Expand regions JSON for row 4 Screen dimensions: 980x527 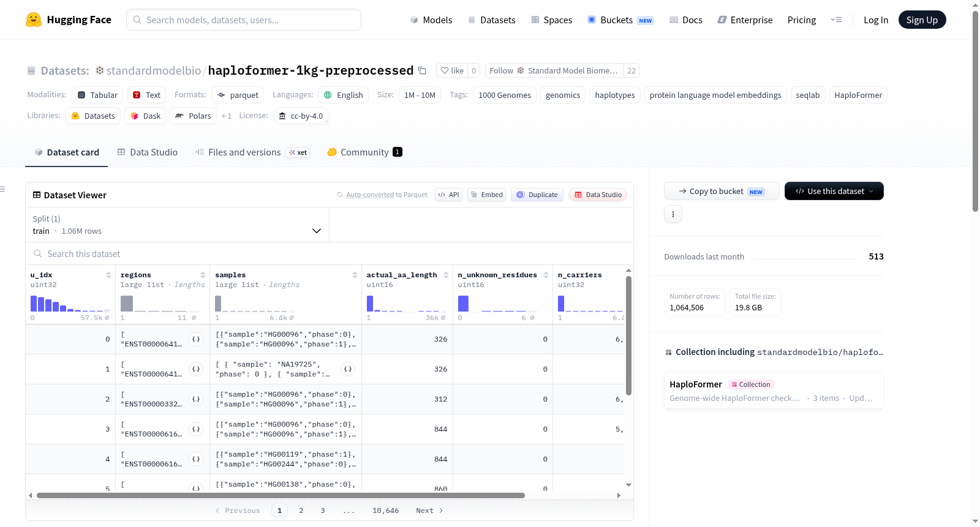click(x=196, y=459)
